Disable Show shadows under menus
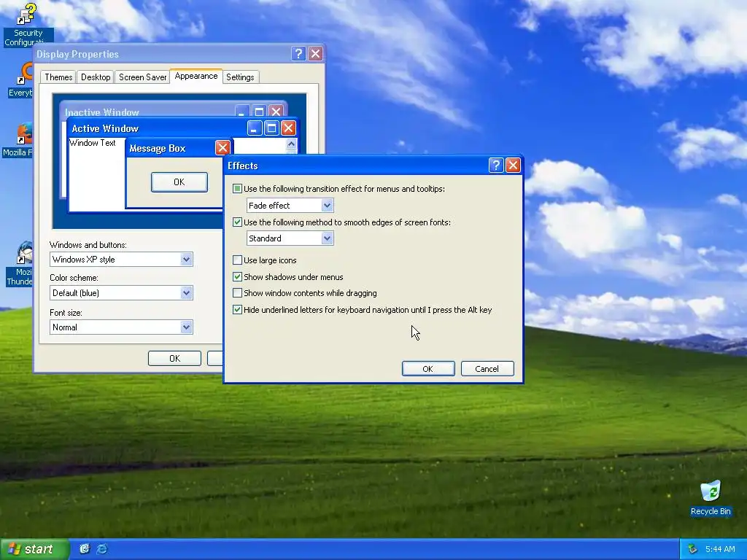Viewport: 747px width, 560px height. 237,276
